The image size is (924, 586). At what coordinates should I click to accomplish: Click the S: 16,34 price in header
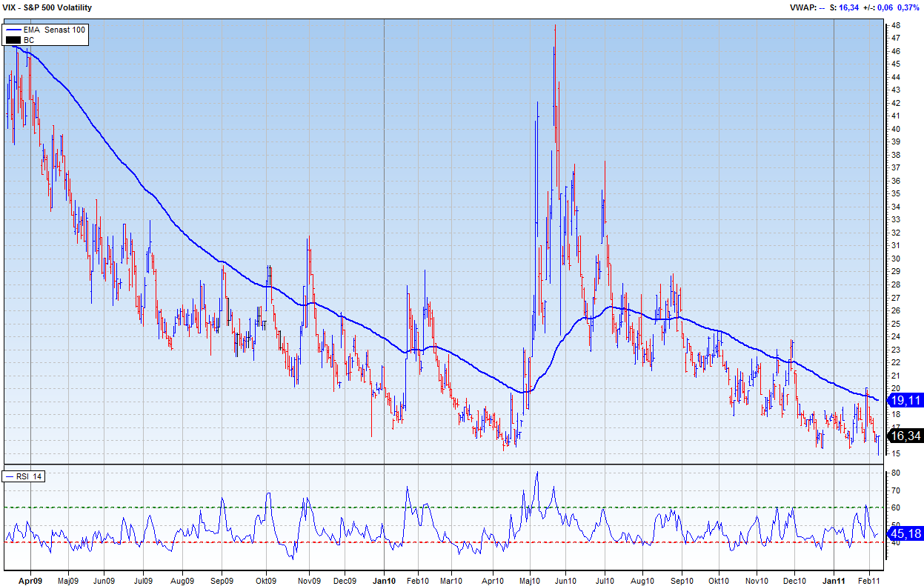point(845,7)
